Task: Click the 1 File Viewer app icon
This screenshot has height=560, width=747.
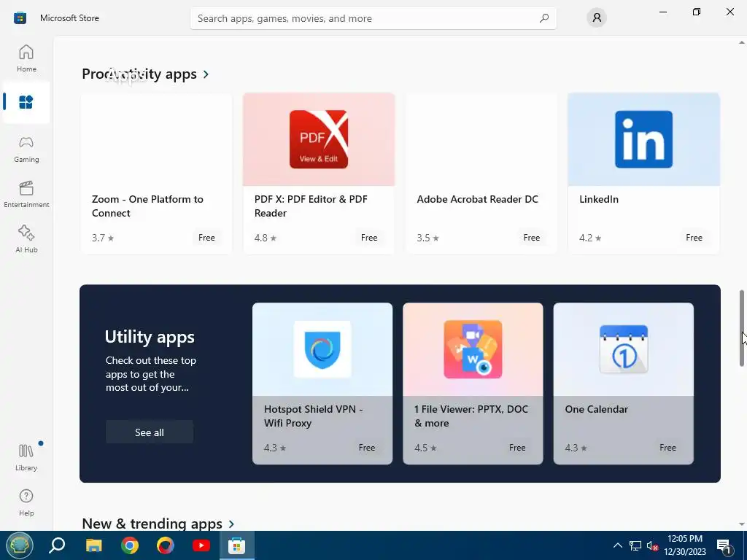Action: (x=473, y=349)
